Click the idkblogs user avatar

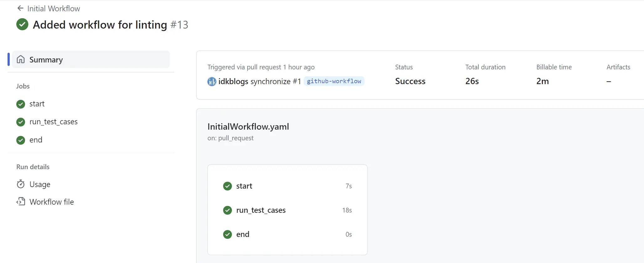coord(212,82)
